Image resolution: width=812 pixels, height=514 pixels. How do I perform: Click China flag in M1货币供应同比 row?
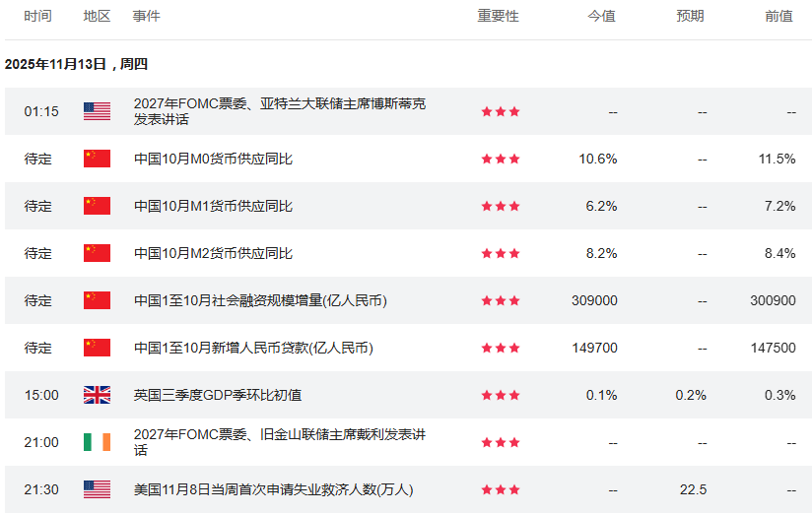(97, 206)
